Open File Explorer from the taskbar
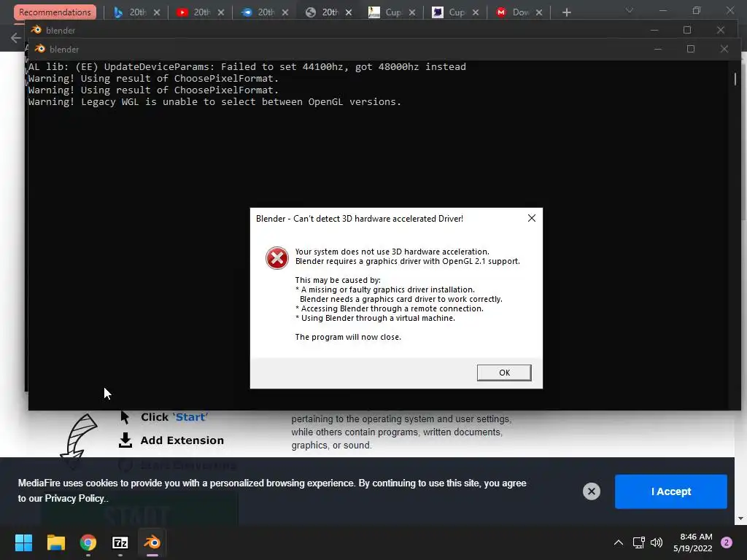Image resolution: width=747 pixels, height=560 pixels. point(55,542)
